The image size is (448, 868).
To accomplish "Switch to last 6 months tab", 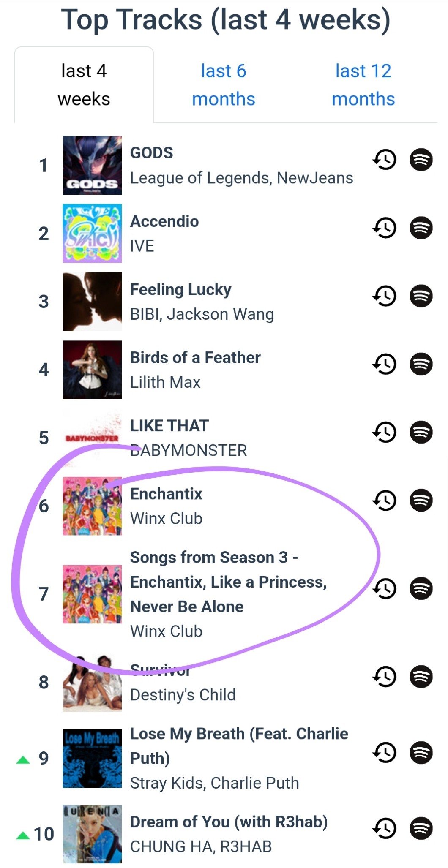I will coord(224,85).
